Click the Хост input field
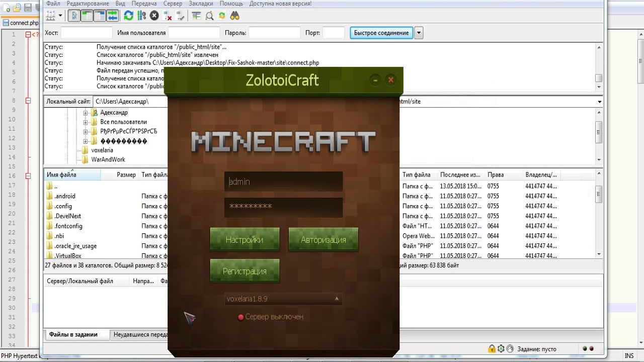The height and width of the screenshot is (362, 644). pyautogui.click(x=86, y=33)
